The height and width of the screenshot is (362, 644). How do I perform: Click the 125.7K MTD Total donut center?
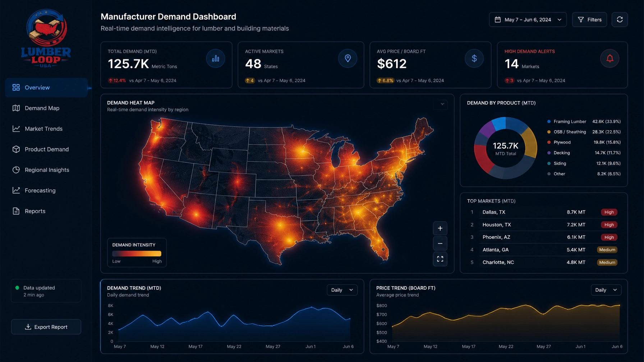pyautogui.click(x=506, y=148)
